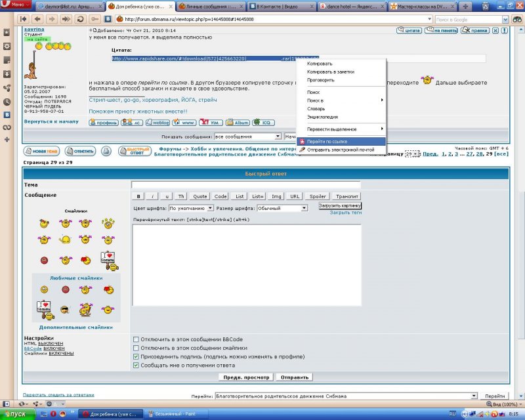Open the 'Показать сообщения' dropdown

point(248,136)
